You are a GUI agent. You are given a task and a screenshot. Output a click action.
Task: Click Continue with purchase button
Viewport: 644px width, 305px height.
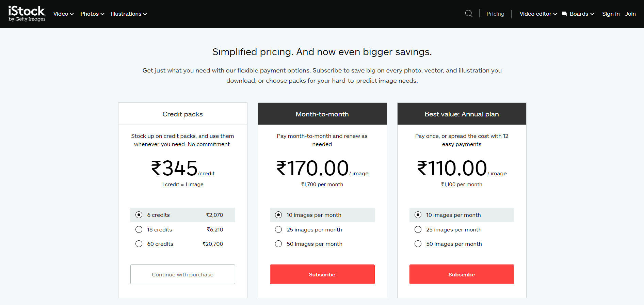tap(183, 274)
